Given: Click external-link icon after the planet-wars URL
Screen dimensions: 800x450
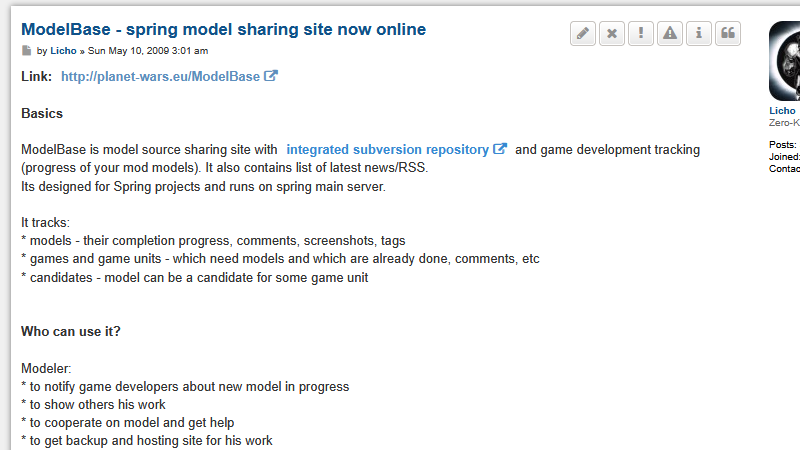Looking at the screenshot, I should [271, 76].
